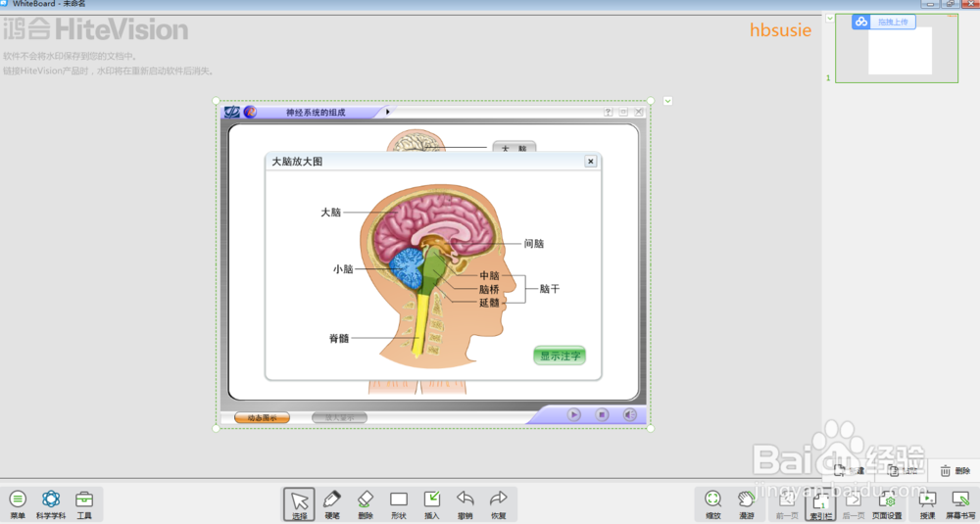Activate the 缩放 zoom tool
980x524 pixels.
click(x=713, y=504)
